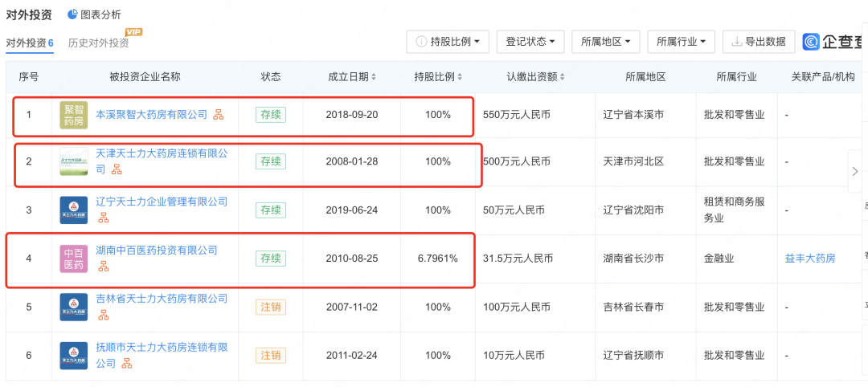This screenshot has width=868, height=387.
Task: Click date cell 2010-08-25
Action: pos(351,259)
